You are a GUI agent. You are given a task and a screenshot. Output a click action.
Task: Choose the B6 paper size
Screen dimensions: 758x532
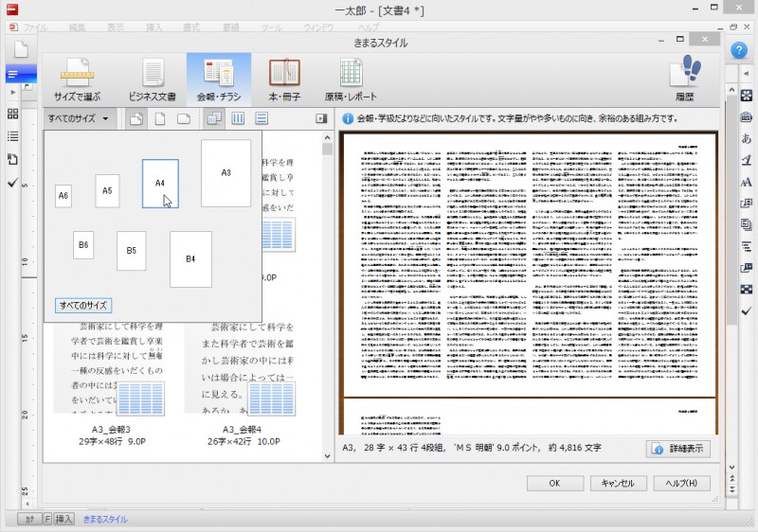click(x=83, y=245)
